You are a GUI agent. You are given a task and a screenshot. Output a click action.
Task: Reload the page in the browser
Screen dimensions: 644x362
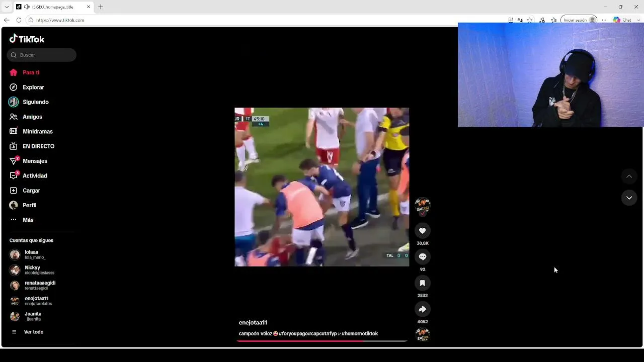(19, 20)
